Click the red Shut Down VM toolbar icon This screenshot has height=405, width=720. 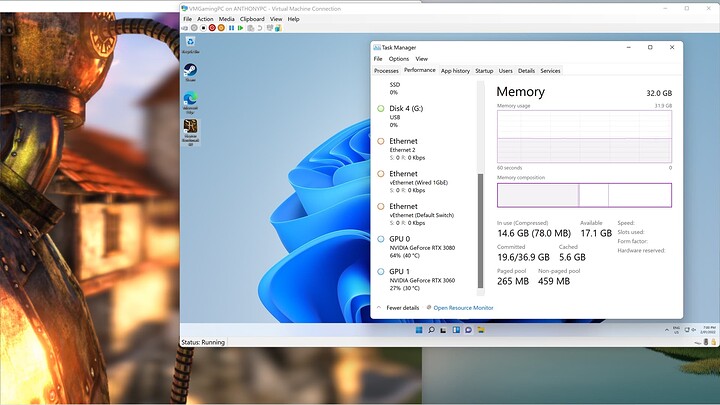point(212,28)
